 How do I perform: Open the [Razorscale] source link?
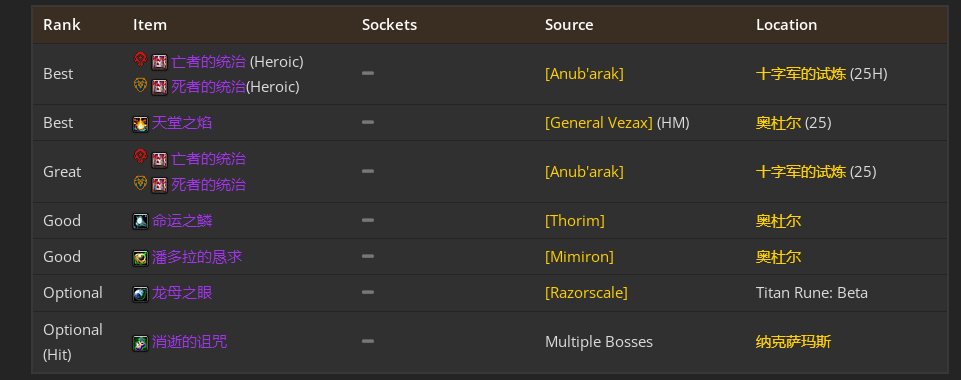tap(586, 292)
